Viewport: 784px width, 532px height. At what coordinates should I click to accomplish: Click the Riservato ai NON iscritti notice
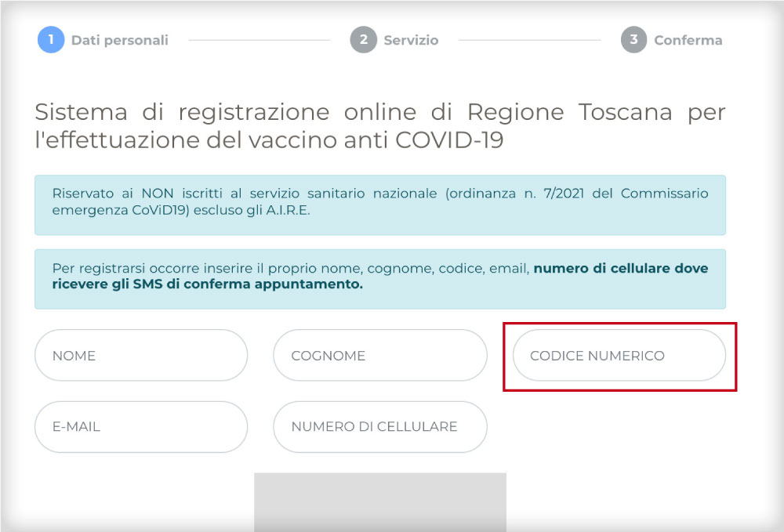point(380,204)
